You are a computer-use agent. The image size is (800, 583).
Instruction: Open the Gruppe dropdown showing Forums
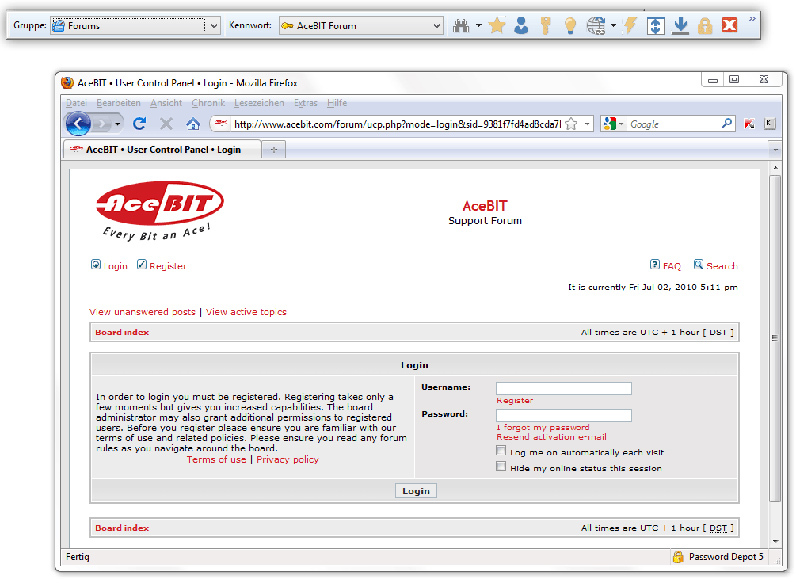(136, 26)
